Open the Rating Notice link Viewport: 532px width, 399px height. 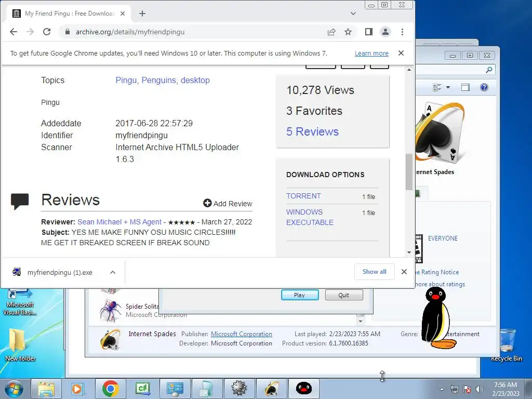point(437,272)
